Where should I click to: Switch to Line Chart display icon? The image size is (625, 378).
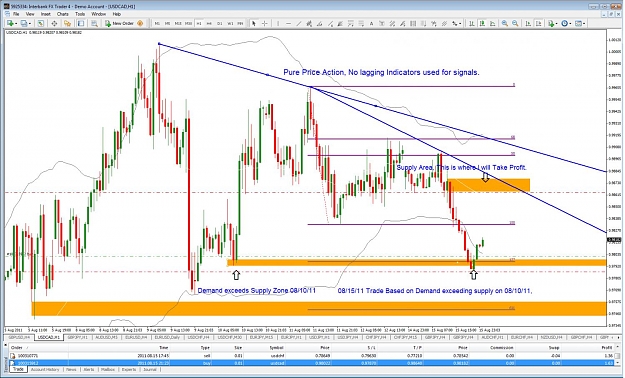click(492, 24)
